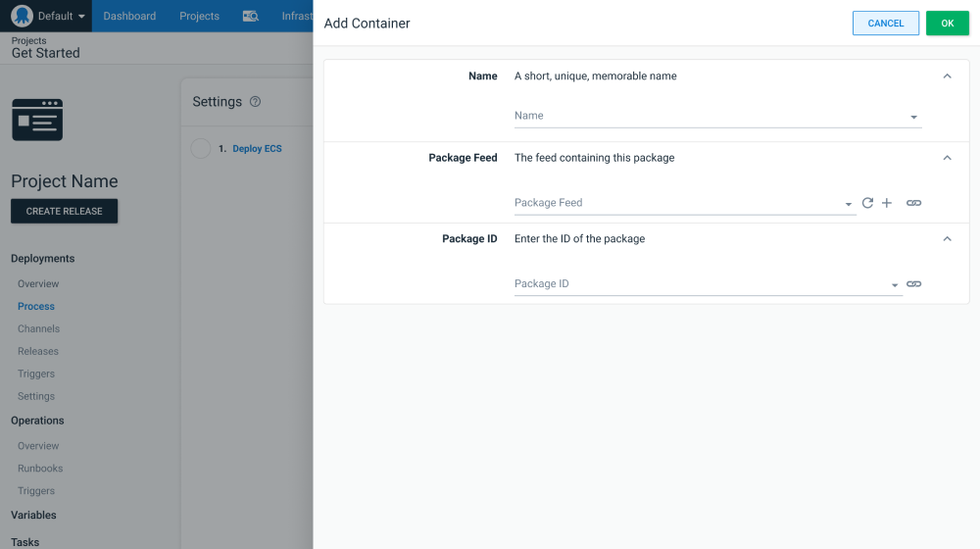Open Deployments Triggers in the sidebar
The width and height of the screenshot is (980, 549).
36,374
